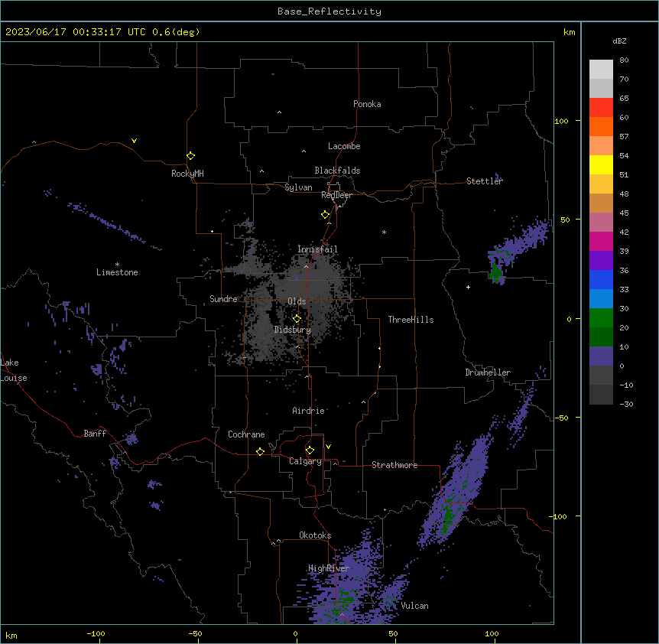Select the purple 39-36 dBZ legend band
The image size is (659, 644).
pyautogui.click(x=601, y=260)
